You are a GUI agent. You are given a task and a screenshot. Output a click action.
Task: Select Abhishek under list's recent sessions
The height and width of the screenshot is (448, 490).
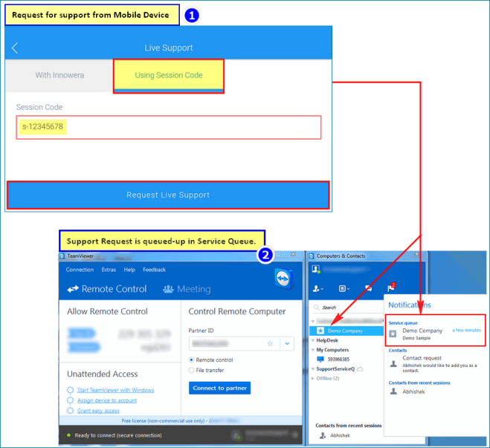340,435
